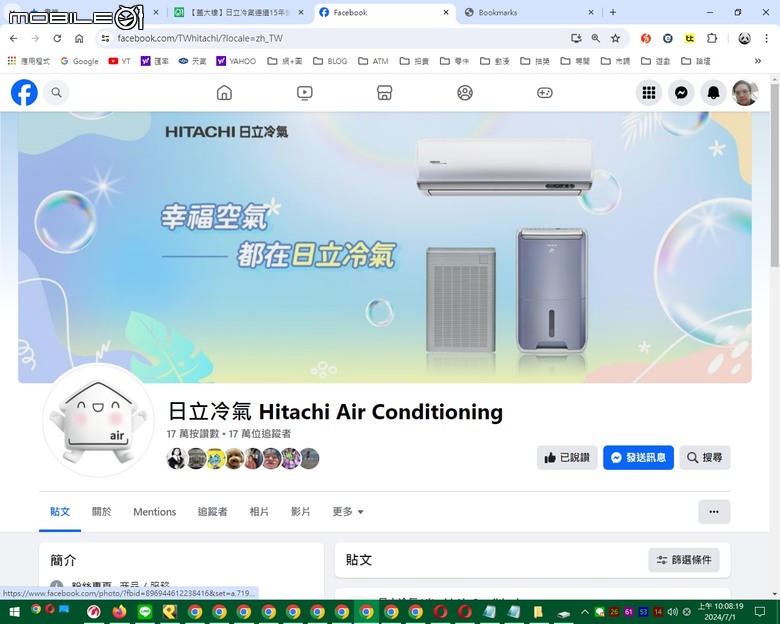Image resolution: width=780 pixels, height=624 pixels.
Task: Go to the Facebook Home feed icon
Action: click(224, 93)
